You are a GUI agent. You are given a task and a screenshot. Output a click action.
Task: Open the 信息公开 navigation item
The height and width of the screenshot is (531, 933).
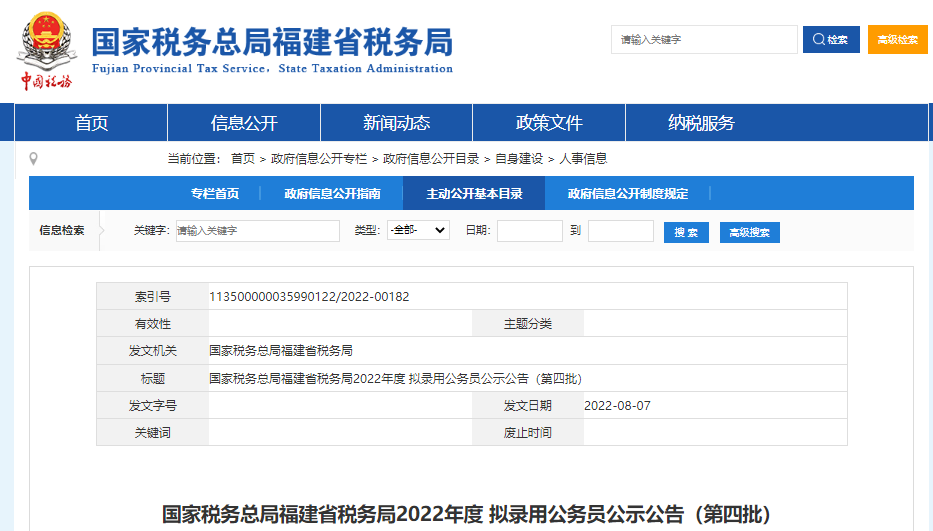coord(244,123)
